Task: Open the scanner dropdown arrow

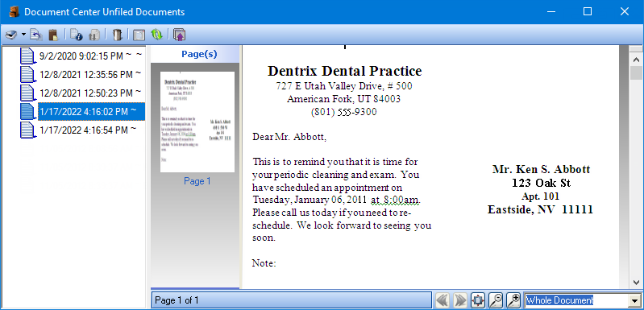Action: (23, 35)
